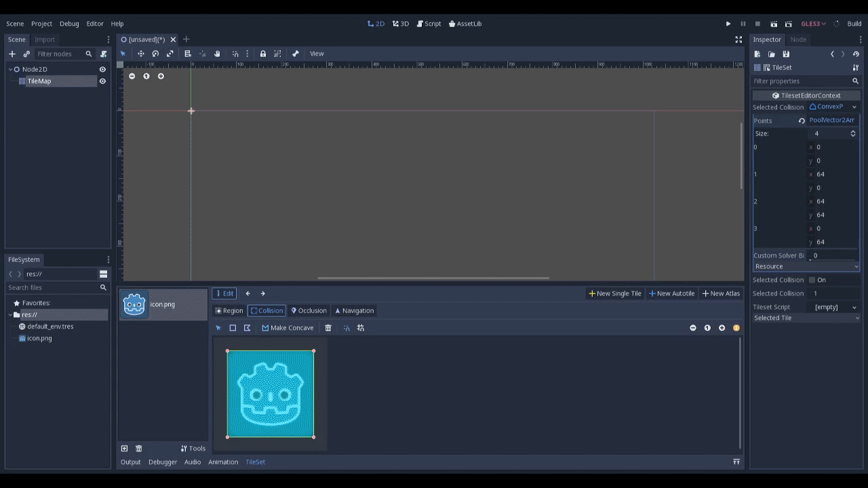Open the Project menu
Image resolution: width=868 pixels, height=488 pixels.
tap(41, 24)
